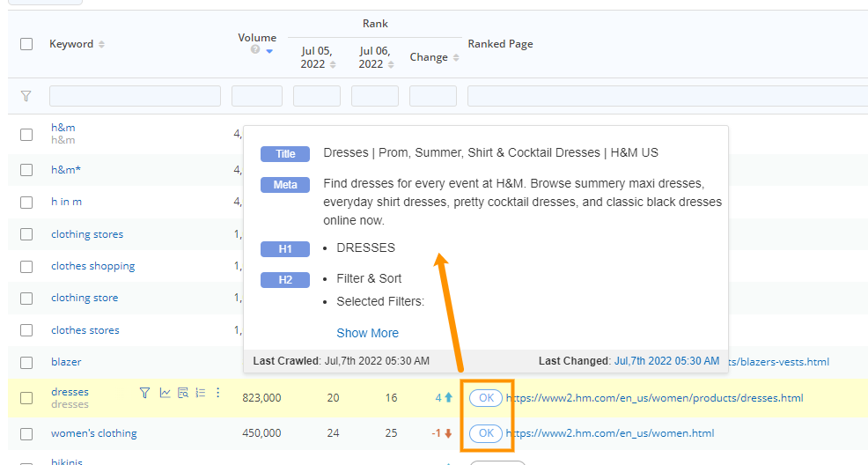Open the h&m keyword link
The image size is (868, 465).
(63, 128)
